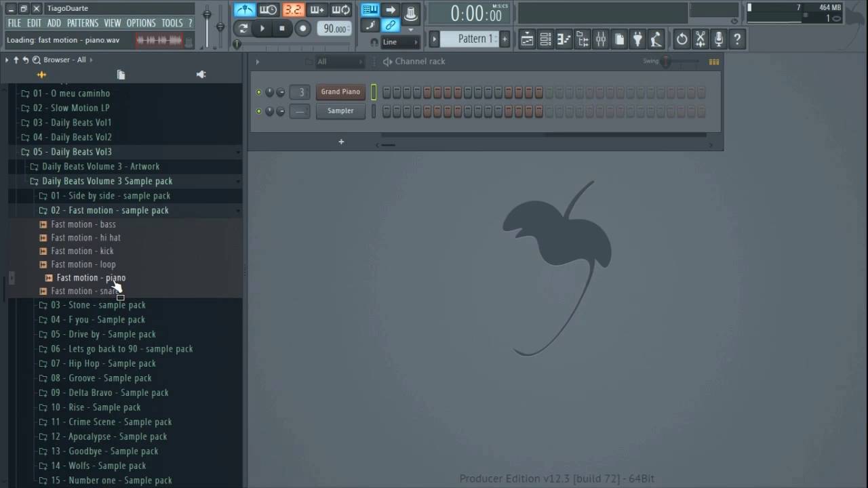Open help question mark toolbar icon

click(x=737, y=39)
